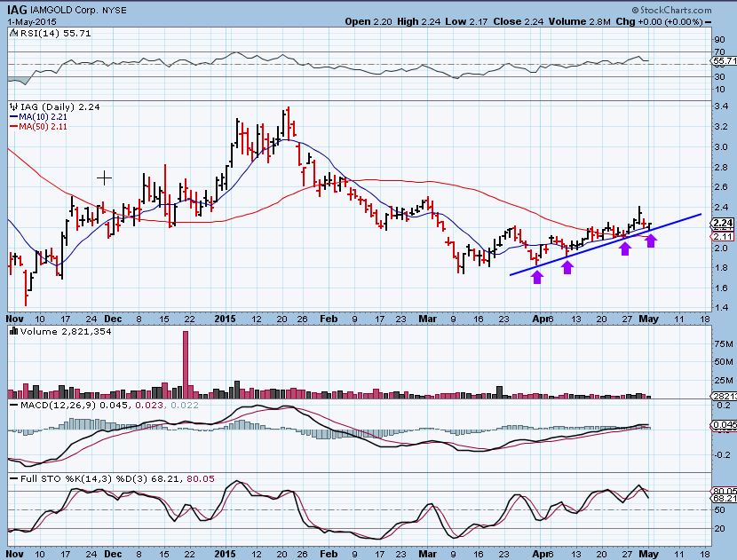This screenshot has height=560, width=737.
Task: Click the bar-chart icon beside IAG (Daily)
Action: [13, 106]
